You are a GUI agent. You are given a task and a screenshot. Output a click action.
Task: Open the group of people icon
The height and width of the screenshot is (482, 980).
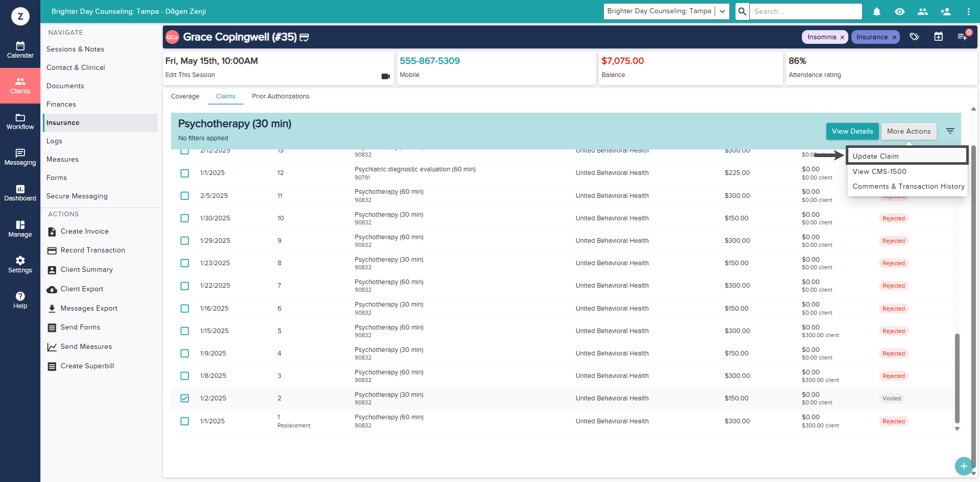(923, 11)
